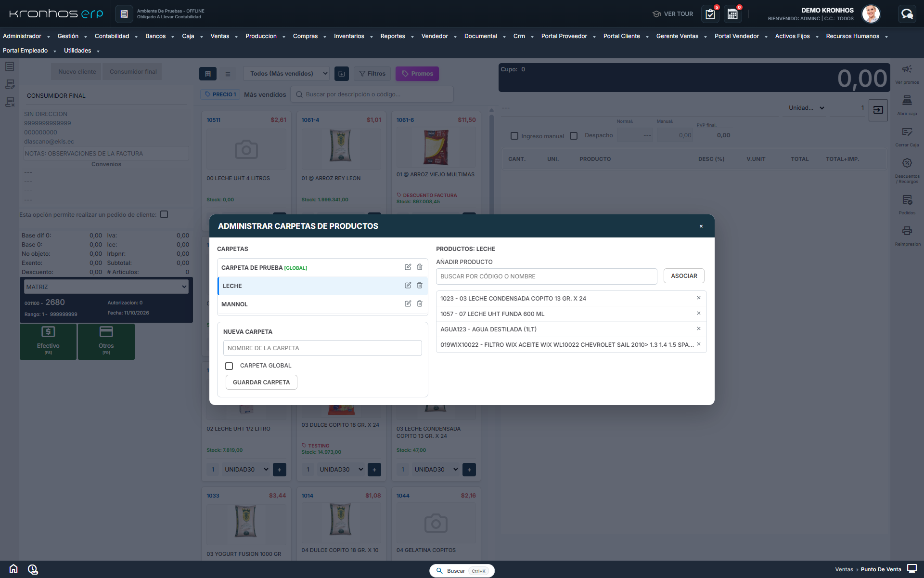Image resolution: width=924 pixels, height=578 pixels.
Task: Delete the MANNOL folder using trash icon
Action: click(x=420, y=304)
